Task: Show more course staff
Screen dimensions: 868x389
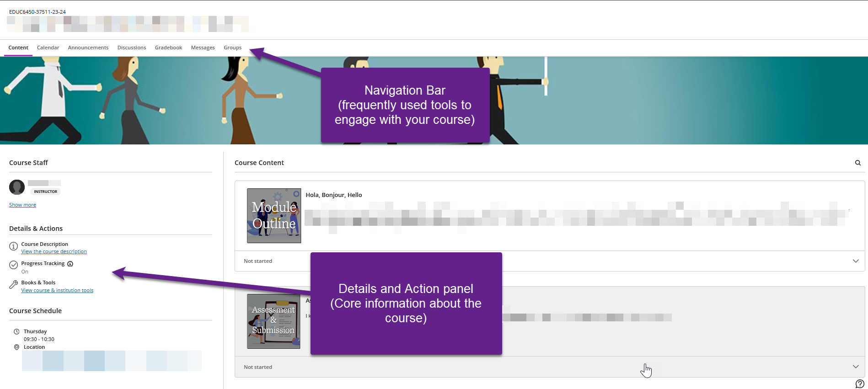Action: click(22, 205)
